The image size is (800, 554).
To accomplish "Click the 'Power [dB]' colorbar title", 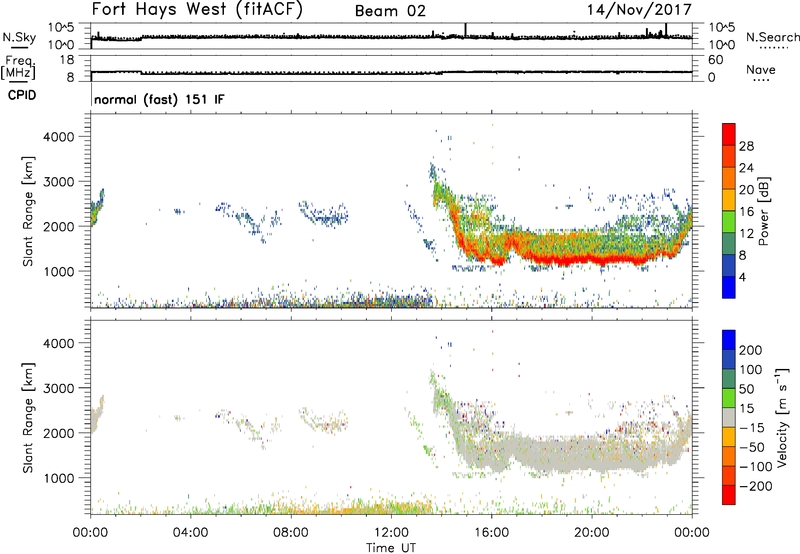I will 763,211.
